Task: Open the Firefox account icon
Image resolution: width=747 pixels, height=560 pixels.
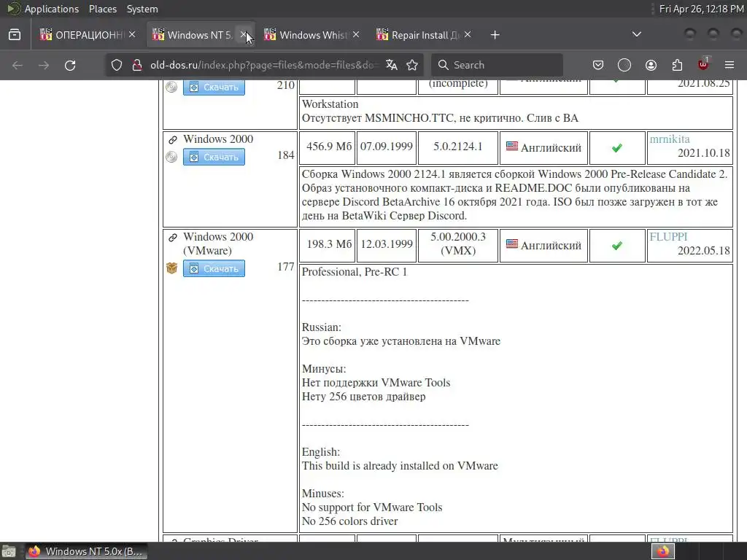Action: [x=651, y=65]
